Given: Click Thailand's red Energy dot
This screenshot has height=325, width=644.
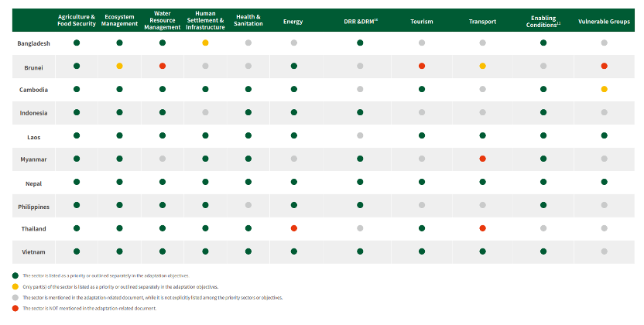Looking at the screenshot, I should coord(293,228).
